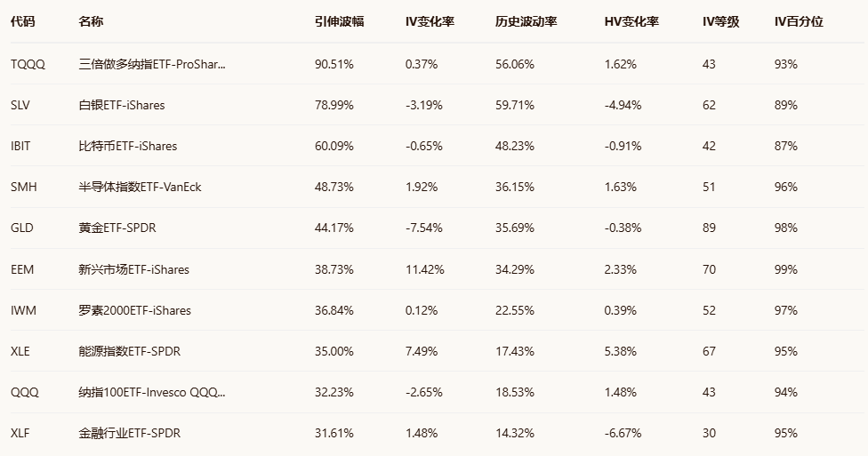
Task: Open the GLD ticker code
Action: 21,228
